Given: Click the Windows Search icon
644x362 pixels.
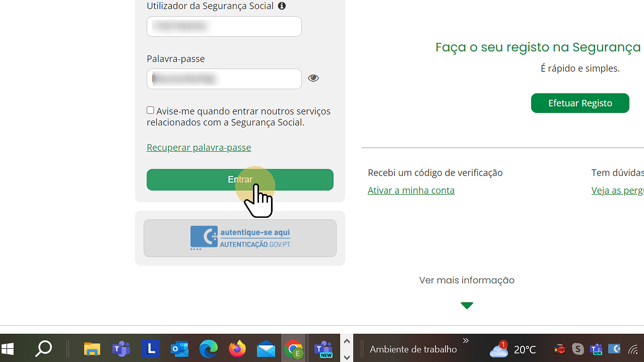Looking at the screenshot, I should point(43,348).
